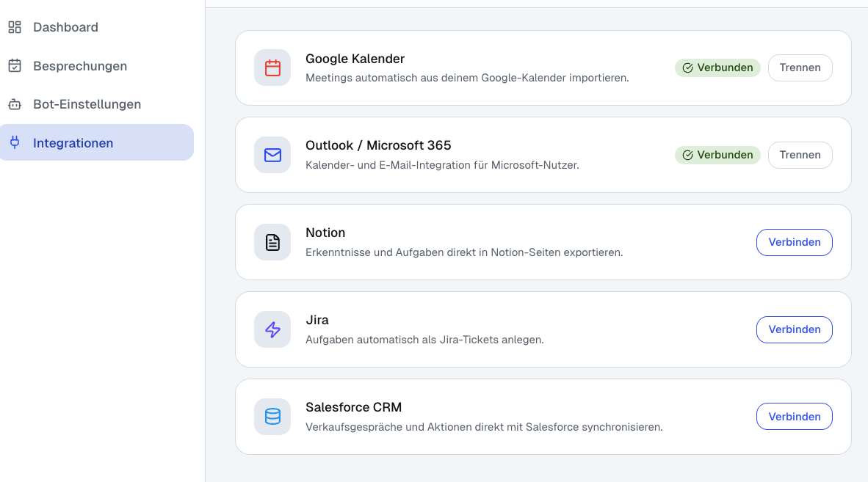Connect Salesforce CRM via Verbinden
The image size is (868, 482).
point(794,416)
